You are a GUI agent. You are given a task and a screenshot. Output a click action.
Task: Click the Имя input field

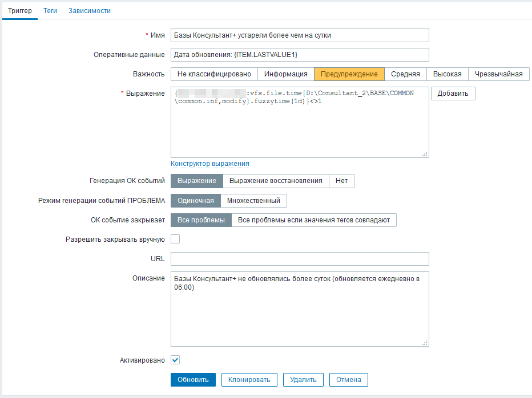[300, 35]
